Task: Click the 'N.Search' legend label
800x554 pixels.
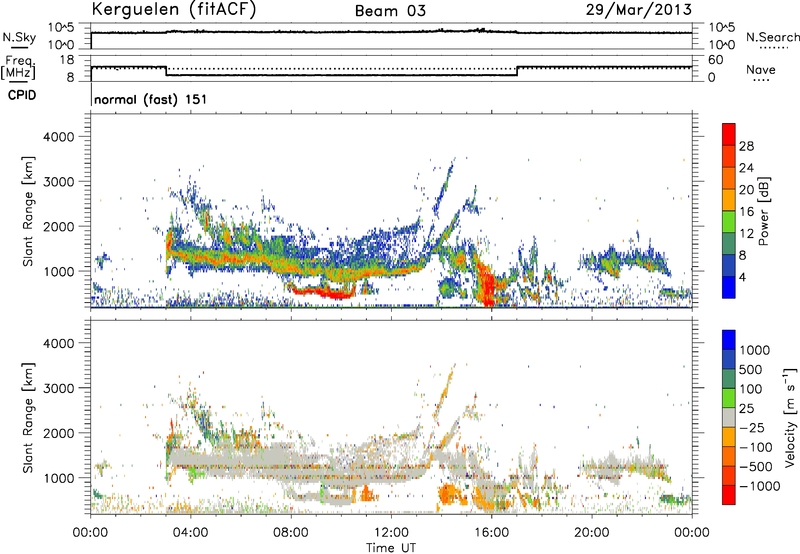Action: point(772,37)
